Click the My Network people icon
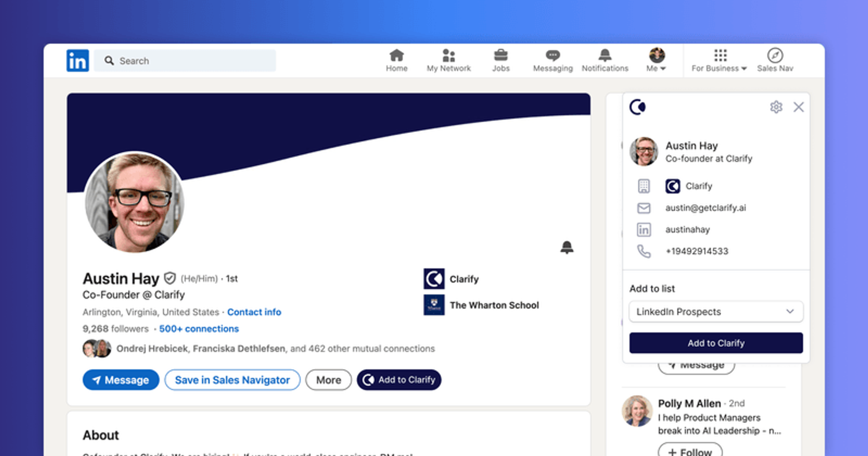 449,56
